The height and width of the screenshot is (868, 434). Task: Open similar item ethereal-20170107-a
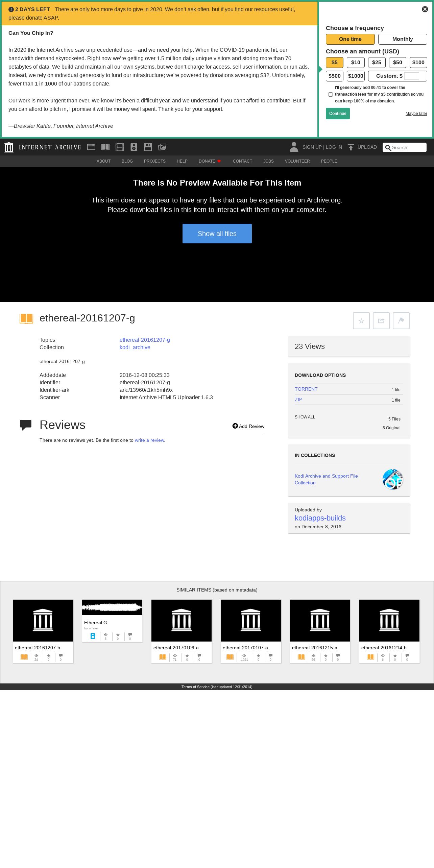click(x=251, y=631)
